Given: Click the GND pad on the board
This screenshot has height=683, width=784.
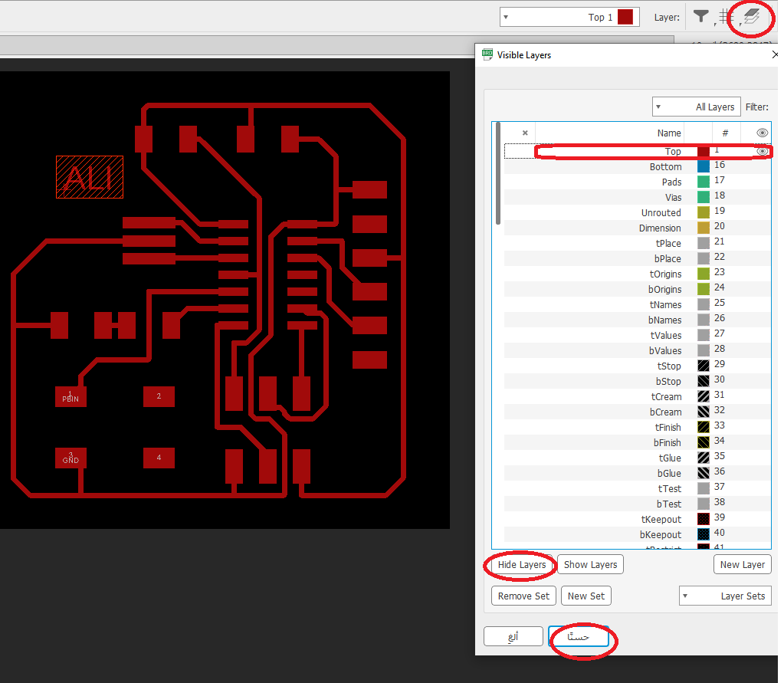Looking at the screenshot, I should 71,458.
